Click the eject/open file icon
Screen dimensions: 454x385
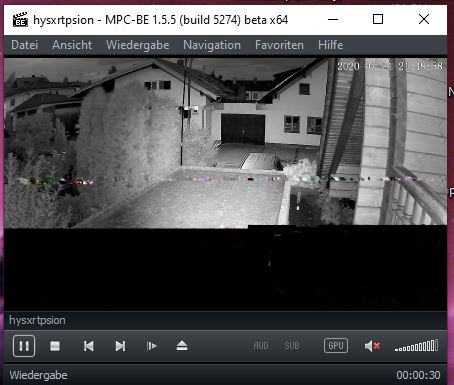(x=182, y=346)
